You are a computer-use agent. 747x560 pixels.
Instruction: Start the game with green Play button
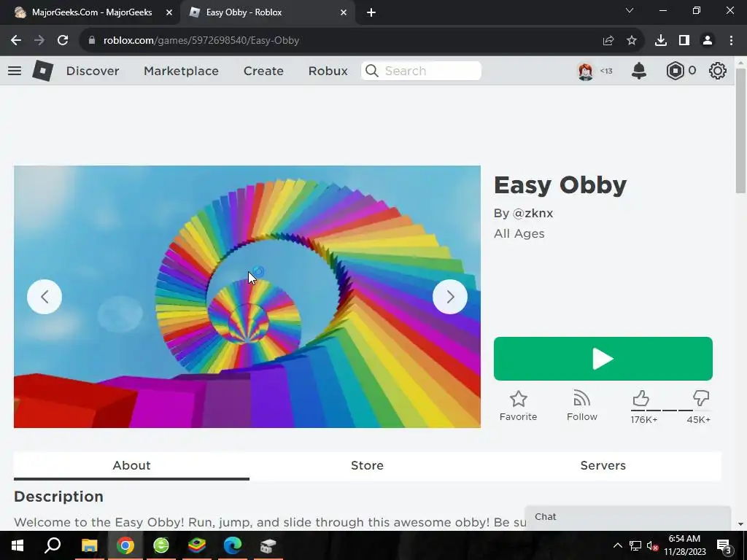point(603,359)
